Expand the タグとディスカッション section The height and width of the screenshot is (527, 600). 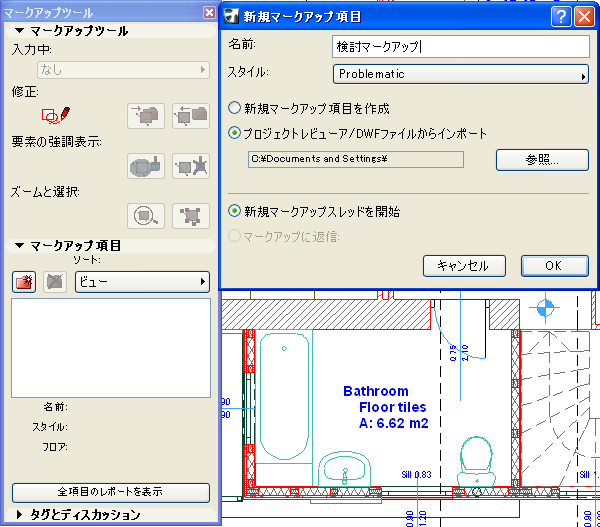[x=19, y=514]
